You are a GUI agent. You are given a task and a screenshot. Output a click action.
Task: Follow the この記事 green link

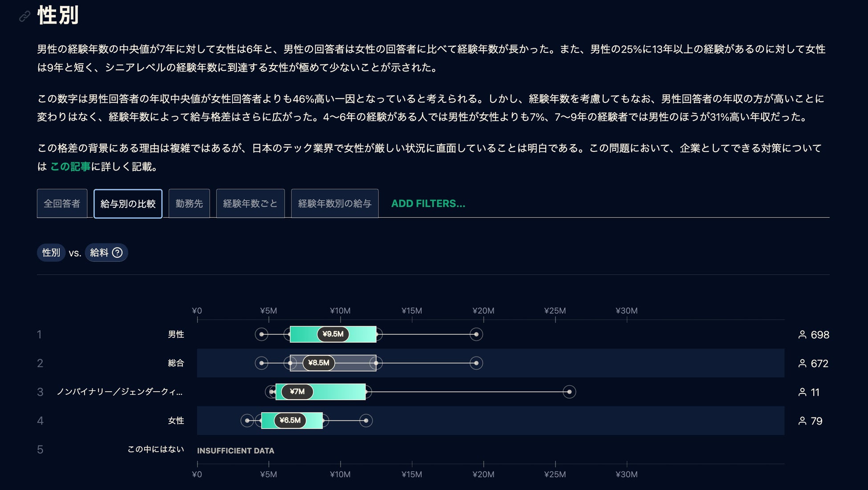70,167
